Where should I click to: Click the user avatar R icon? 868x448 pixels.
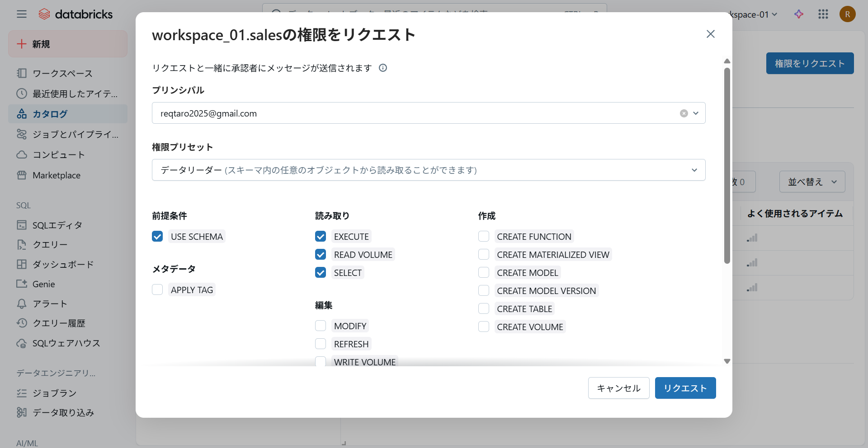pyautogui.click(x=847, y=14)
